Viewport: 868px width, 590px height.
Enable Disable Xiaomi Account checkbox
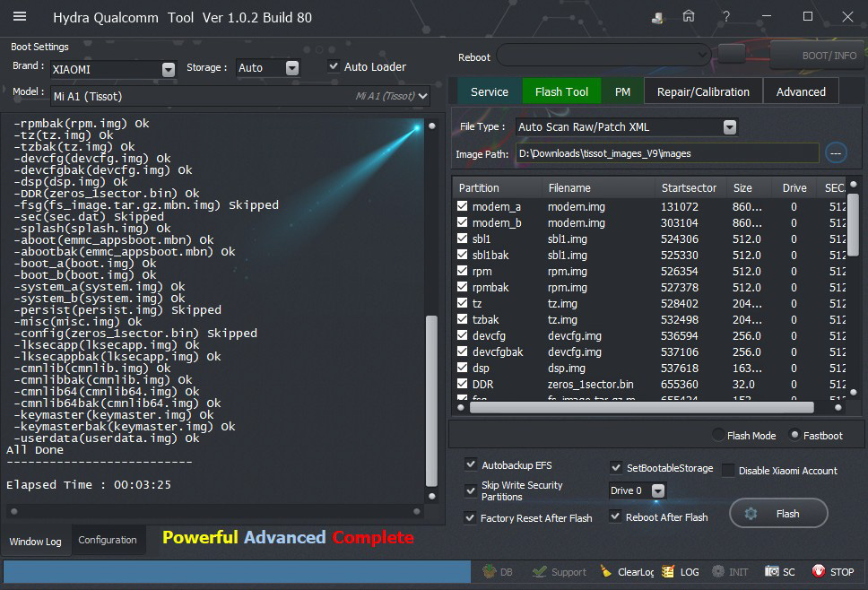click(x=728, y=471)
